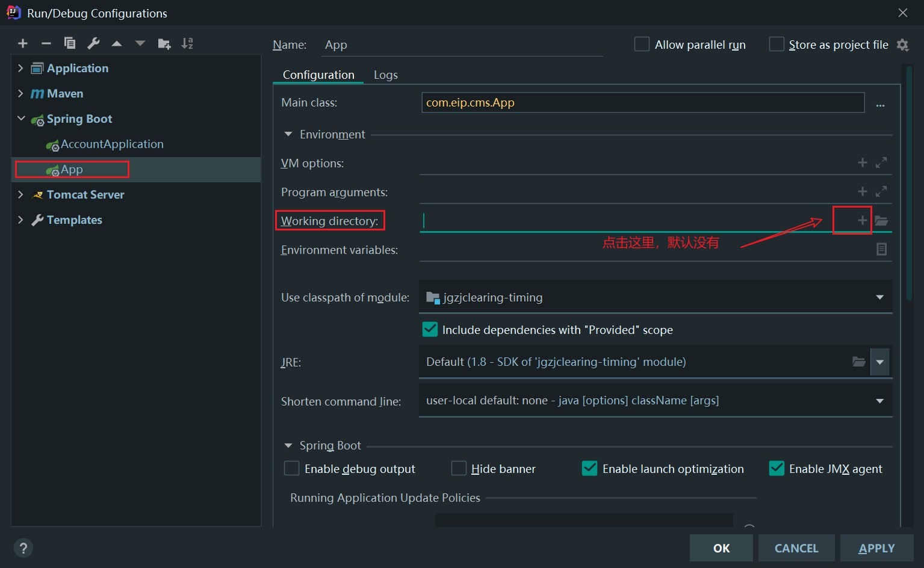Copy the selected run configuration

(69, 43)
